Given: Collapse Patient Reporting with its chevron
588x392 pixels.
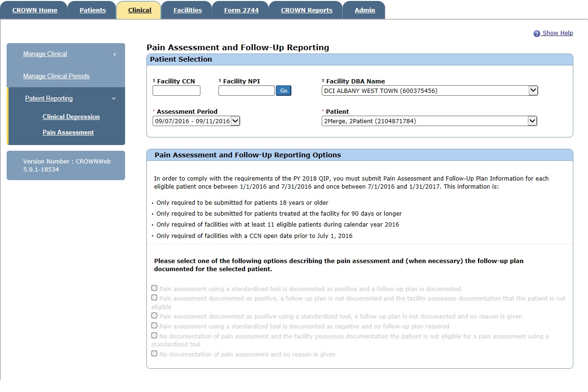Looking at the screenshot, I should 114,99.
